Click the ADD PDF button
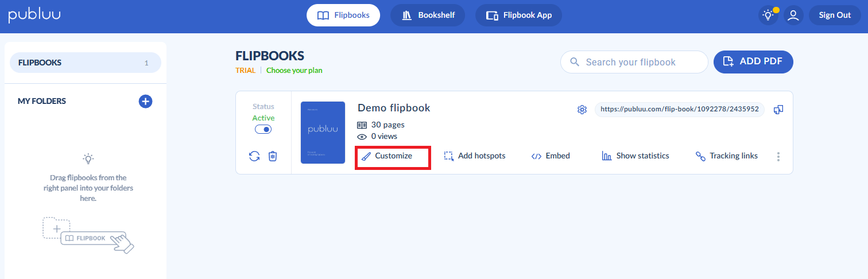This screenshot has width=868, height=279. click(753, 62)
